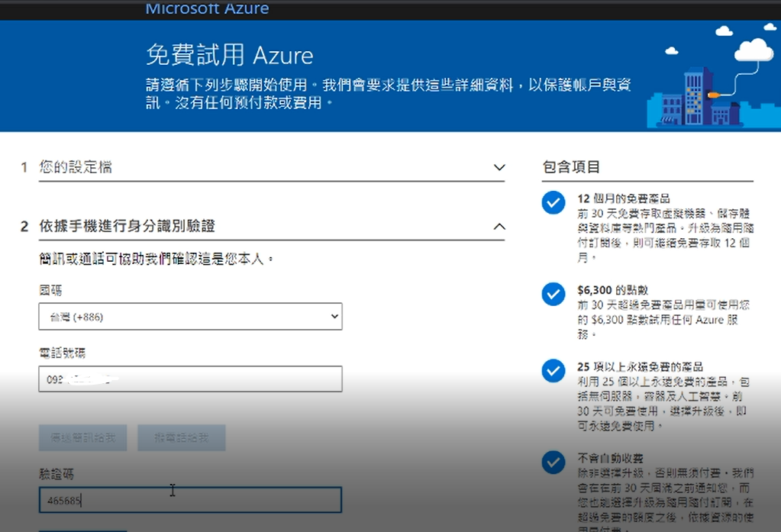Click the 包含項目 heading
Viewport: 781px width, 532px height.
pyautogui.click(x=571, y=167)
